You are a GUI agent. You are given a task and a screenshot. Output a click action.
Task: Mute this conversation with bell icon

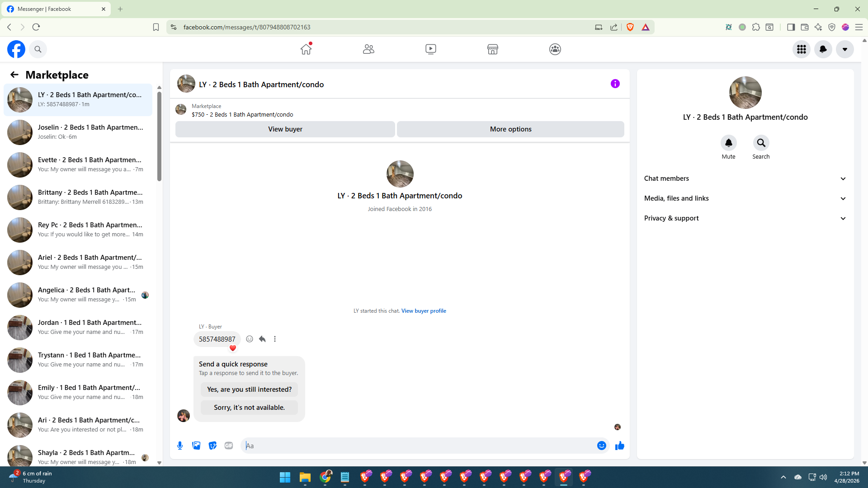point(728,143)
